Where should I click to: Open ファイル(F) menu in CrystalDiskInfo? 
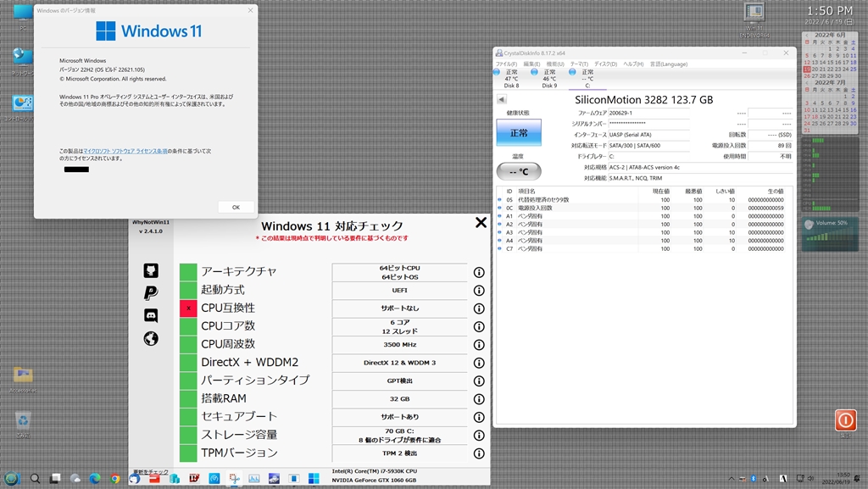(506, 64)
